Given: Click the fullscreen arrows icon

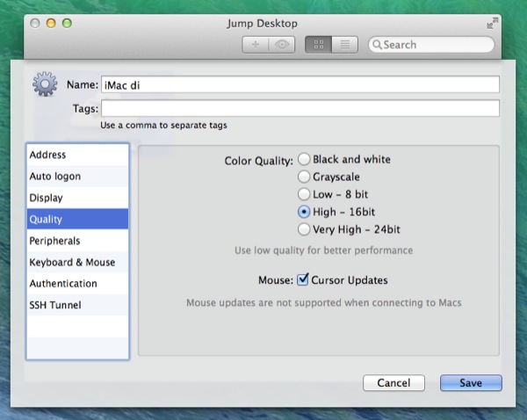Looking at the screenshot, I should (493, 23).
